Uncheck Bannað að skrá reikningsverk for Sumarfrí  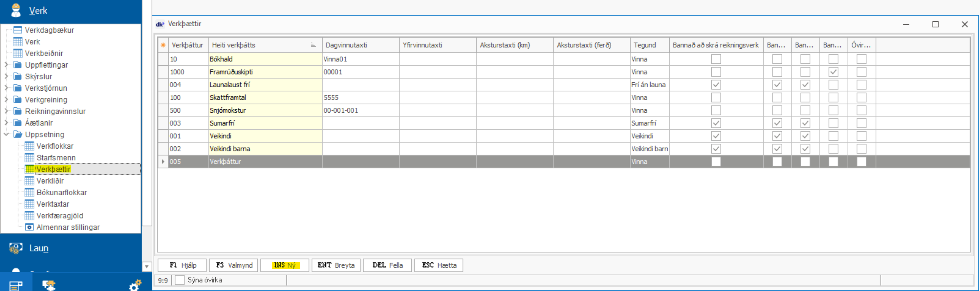point(716,123)
